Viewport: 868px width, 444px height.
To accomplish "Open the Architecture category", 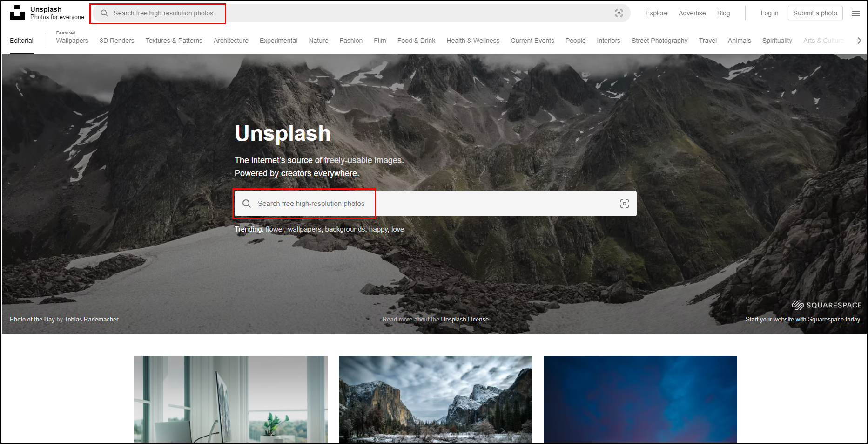I will coord(231,41).
